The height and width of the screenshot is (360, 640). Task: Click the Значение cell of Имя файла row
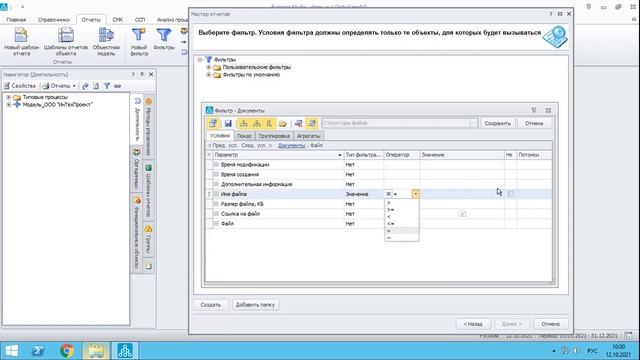462,194
